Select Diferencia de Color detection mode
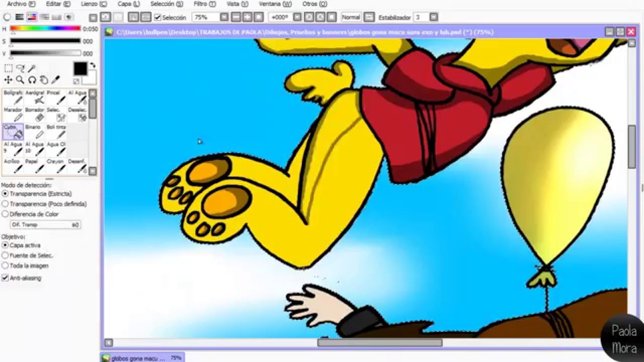This screenshot has height=362, width=644. [x=31, y=214]
